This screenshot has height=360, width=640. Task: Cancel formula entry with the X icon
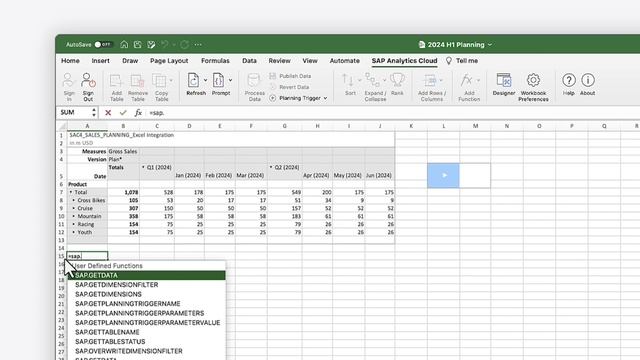click(108, 113)
